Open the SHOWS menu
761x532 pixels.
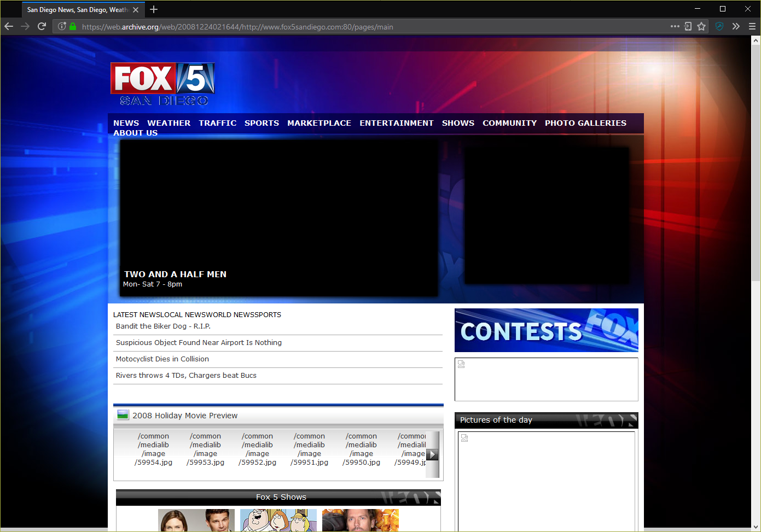click(458, 123)
